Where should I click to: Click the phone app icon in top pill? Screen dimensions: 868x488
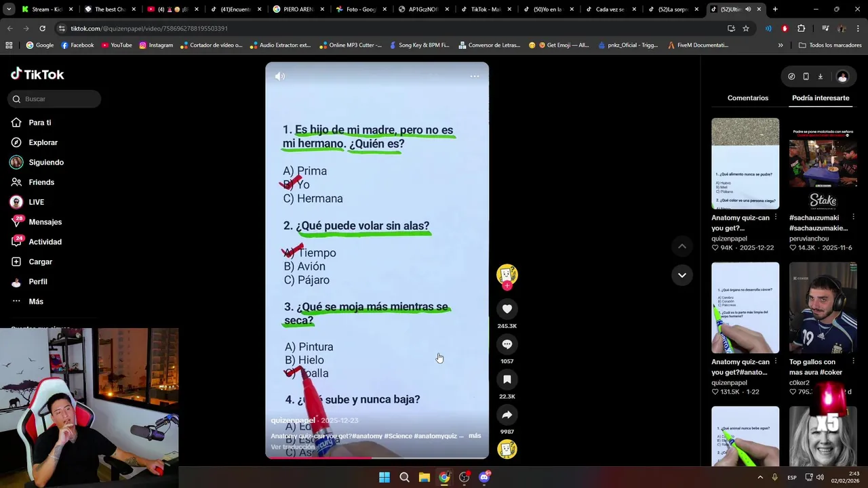point(806,77)
